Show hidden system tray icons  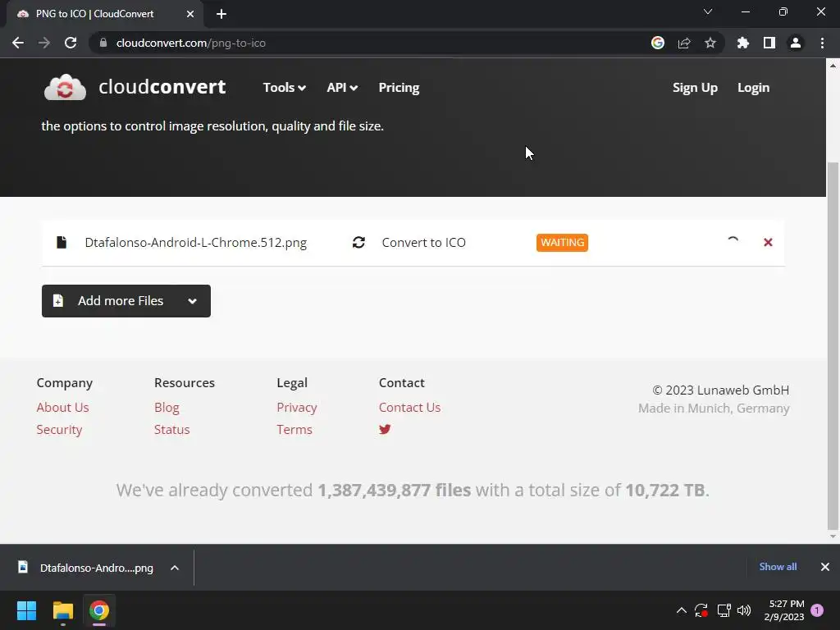682,610
